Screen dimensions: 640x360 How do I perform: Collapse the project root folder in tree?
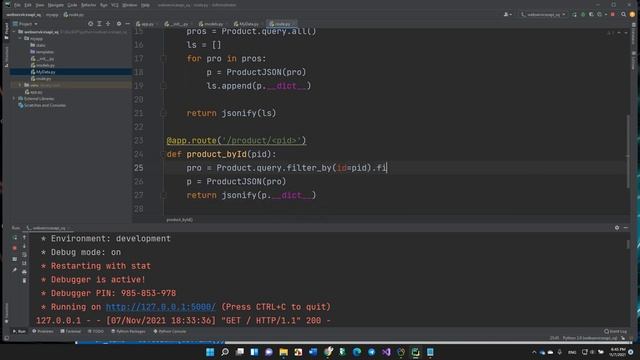tap(14, 32)
